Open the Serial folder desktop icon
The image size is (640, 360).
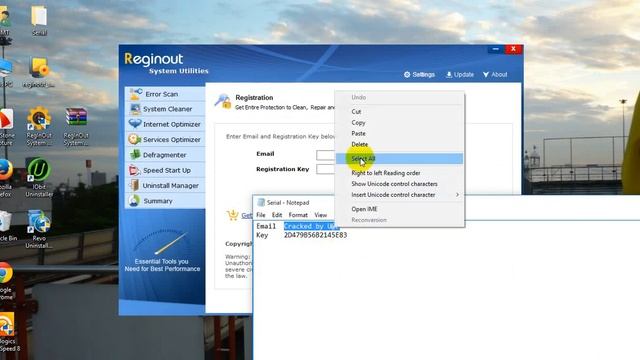[39, 20]
